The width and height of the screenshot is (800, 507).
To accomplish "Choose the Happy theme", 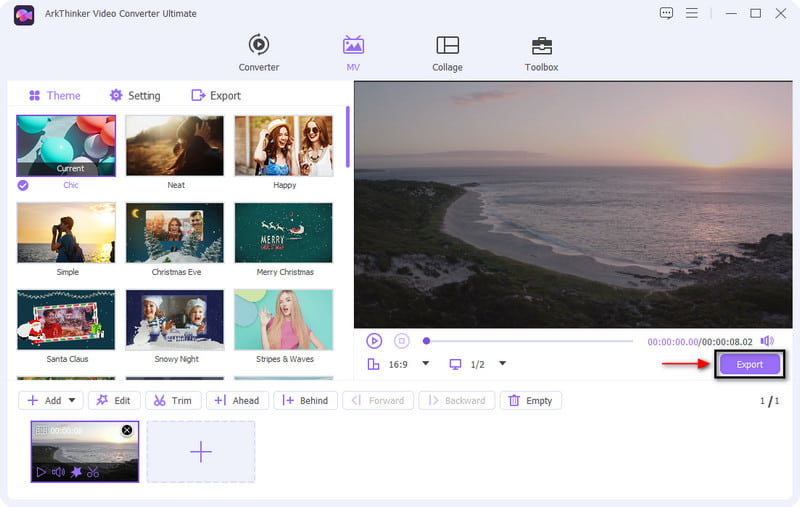I will click(x=284, y=145).
